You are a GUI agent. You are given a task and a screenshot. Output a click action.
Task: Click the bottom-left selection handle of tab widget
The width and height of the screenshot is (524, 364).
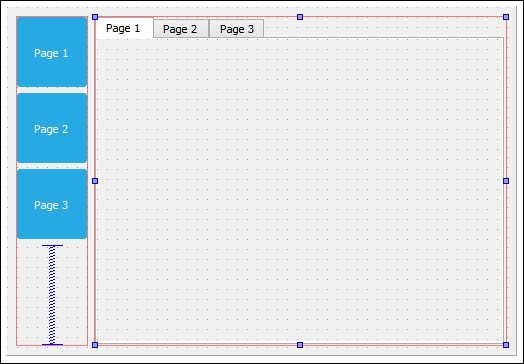[x=95, y=345]
